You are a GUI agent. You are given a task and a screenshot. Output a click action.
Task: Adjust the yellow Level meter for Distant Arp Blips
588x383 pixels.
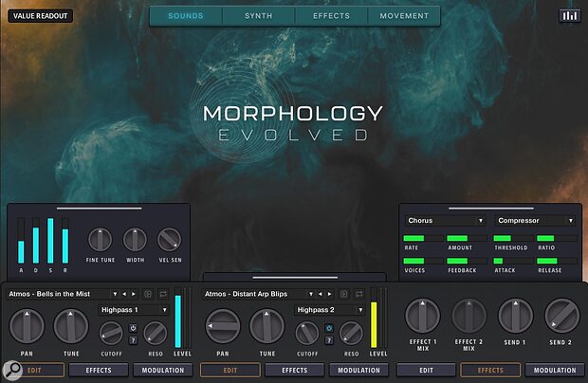coord(374,318)
